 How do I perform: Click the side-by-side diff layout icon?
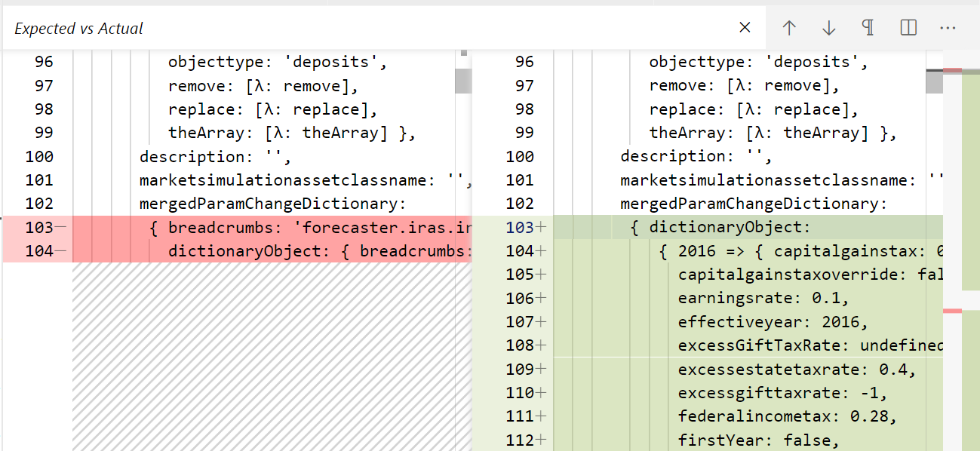coord(908,27)
